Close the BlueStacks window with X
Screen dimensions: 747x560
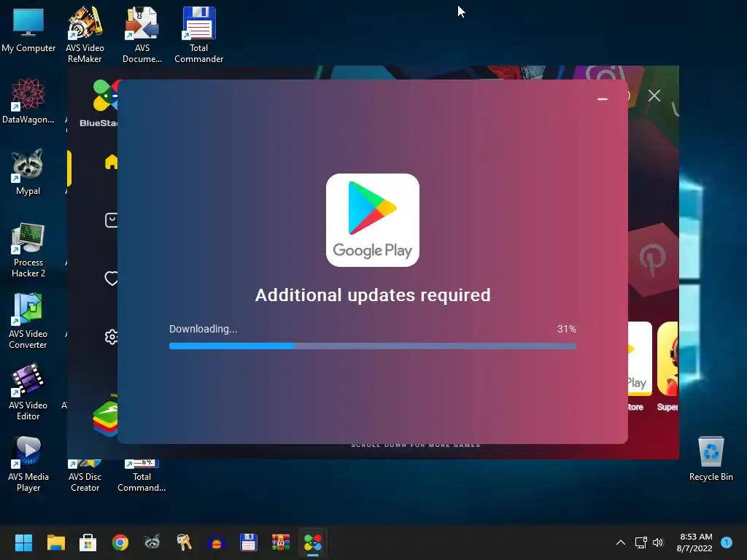click(654, 96)
